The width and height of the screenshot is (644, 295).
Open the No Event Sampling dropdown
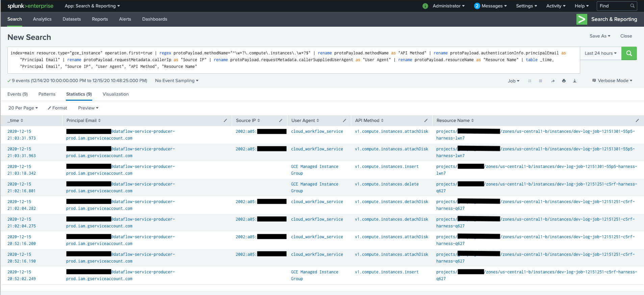tap(177, 81)
